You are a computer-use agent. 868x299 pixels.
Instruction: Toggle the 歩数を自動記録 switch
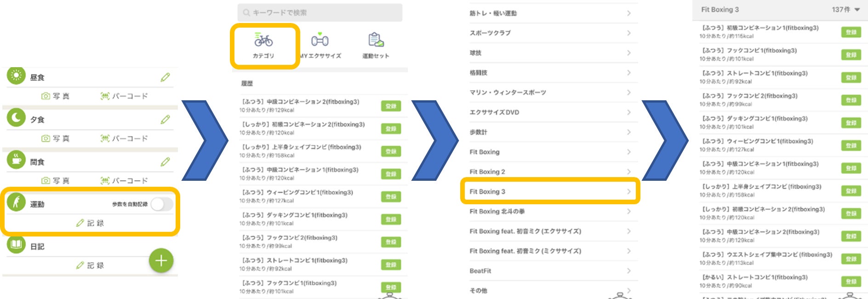161,204
